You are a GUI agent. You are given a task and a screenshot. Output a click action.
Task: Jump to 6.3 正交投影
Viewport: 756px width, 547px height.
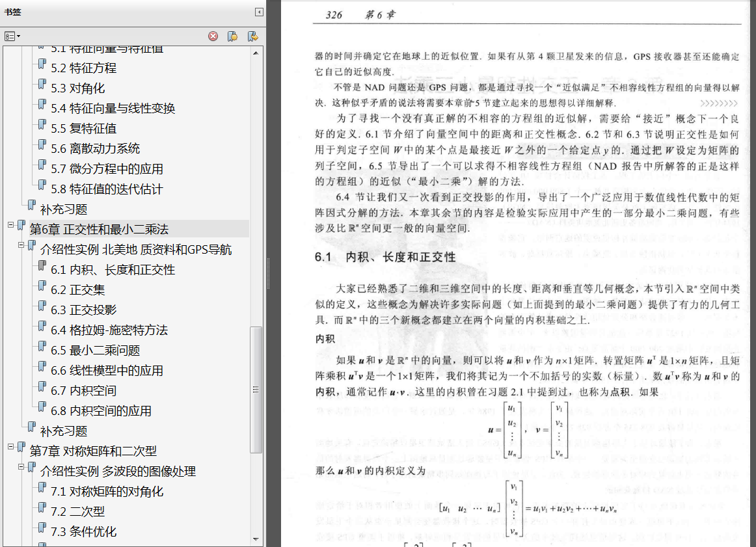(83, 310)
